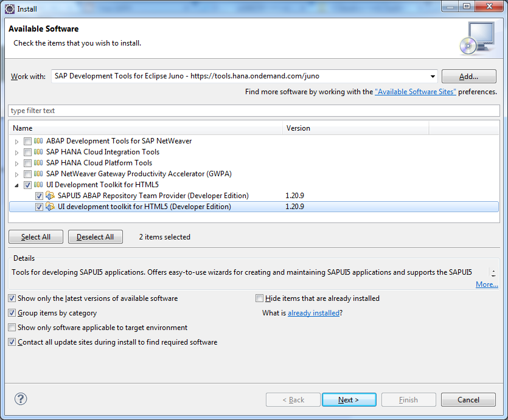Collapse UI Development Toolkit for HTML5 node
Viewport: 508px width, 420px height.
pos(16,185)
